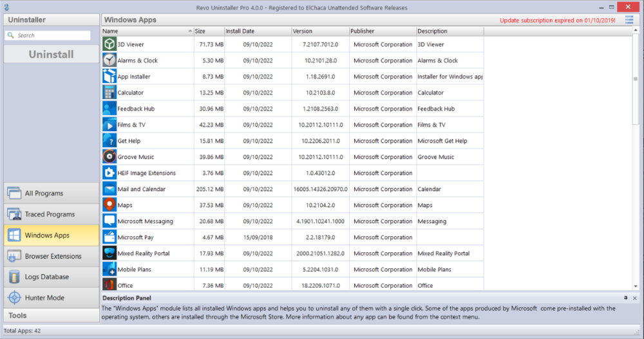
Task: Click the Calculator app icon
Action: (109, 93)
